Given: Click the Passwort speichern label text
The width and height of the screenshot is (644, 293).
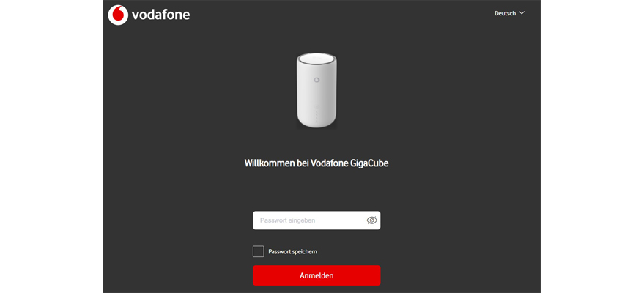Looking at the screenshot, I should click(x=292, y=251).
